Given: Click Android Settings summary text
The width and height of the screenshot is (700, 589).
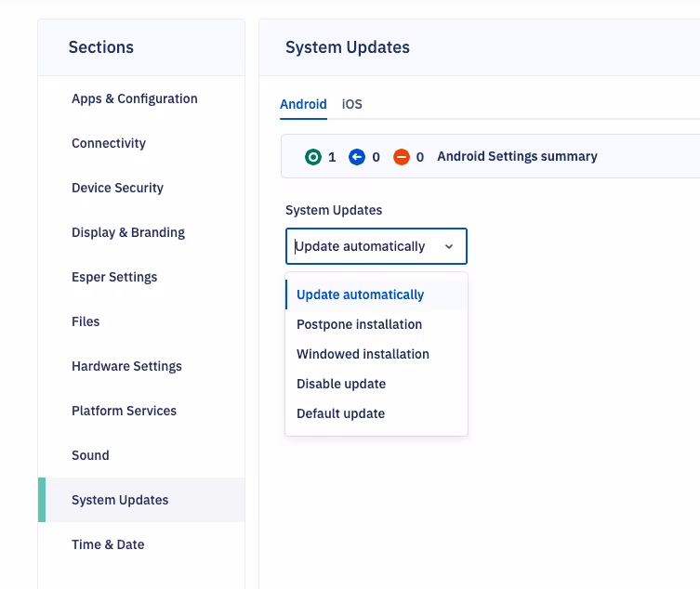Looking at the screenshot, I should point(517,156).
